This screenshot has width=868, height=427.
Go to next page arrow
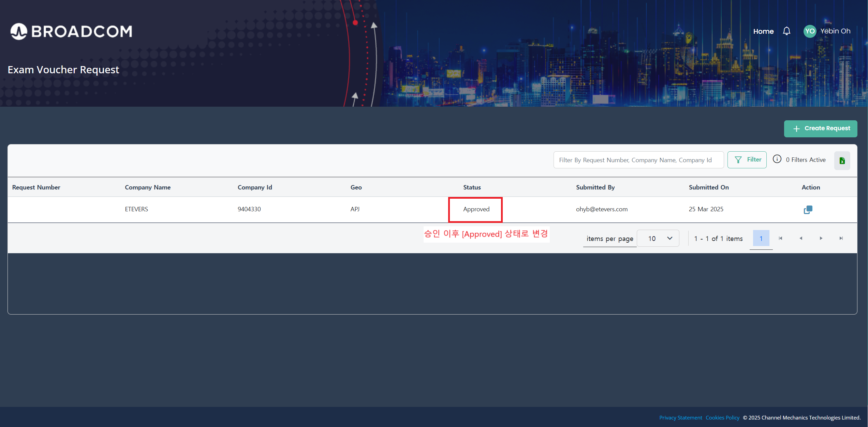coord(821,238)
